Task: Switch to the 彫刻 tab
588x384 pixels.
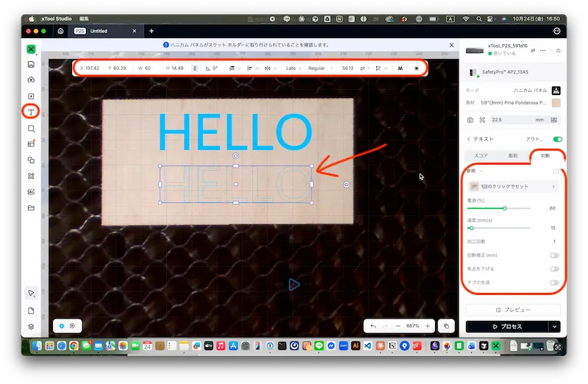Action: (513, 156)
